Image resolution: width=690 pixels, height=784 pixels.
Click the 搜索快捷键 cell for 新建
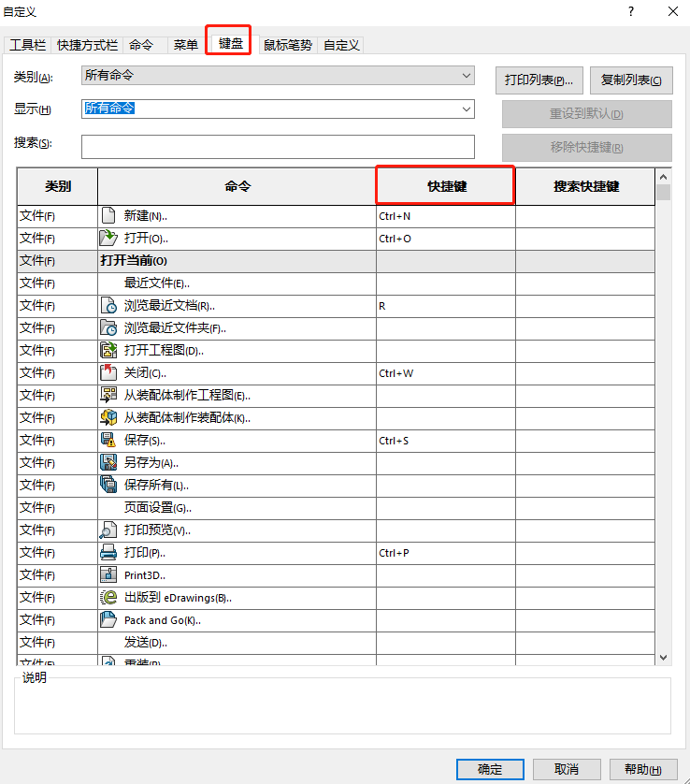pyautogui.click(x=585, y=216)
